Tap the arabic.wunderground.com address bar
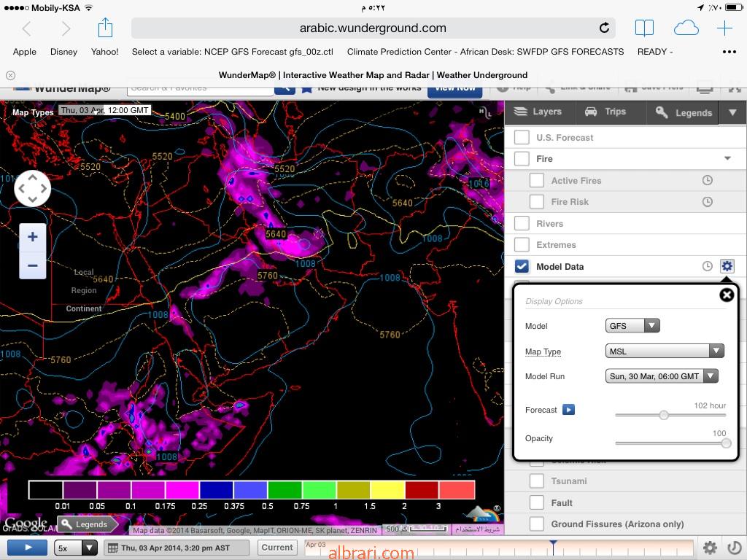 tap(373, 28)
